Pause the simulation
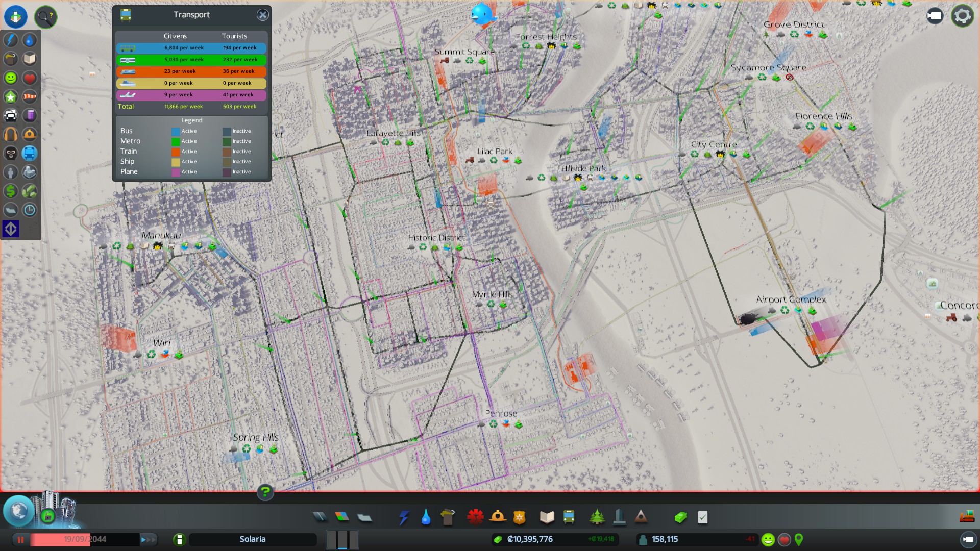Image resolution: width=980 pixels, height=551 pixels. [x=21, y=539]
